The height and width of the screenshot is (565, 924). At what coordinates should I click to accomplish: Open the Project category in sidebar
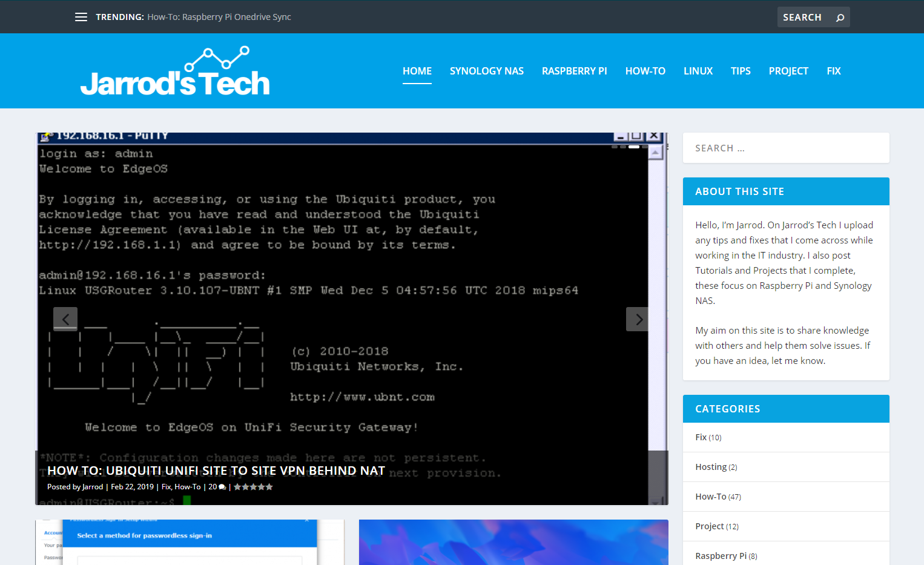(709, 526)
